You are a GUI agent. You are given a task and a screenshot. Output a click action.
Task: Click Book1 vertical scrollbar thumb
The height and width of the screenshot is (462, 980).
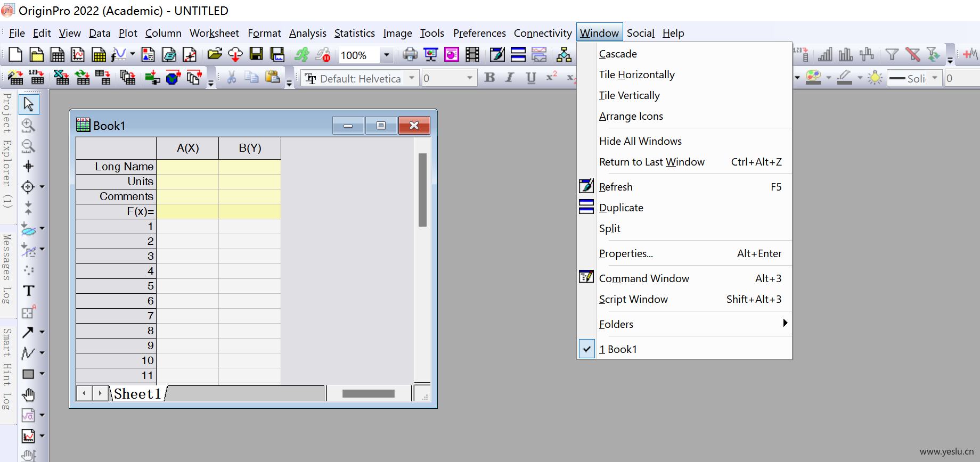click(x=422, y=190)
